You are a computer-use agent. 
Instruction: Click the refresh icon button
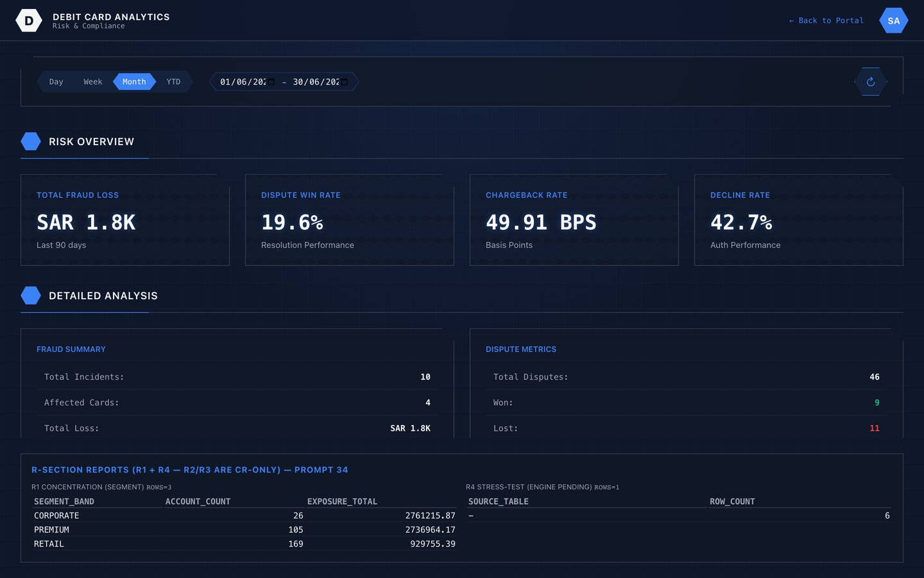pos(871,82)
